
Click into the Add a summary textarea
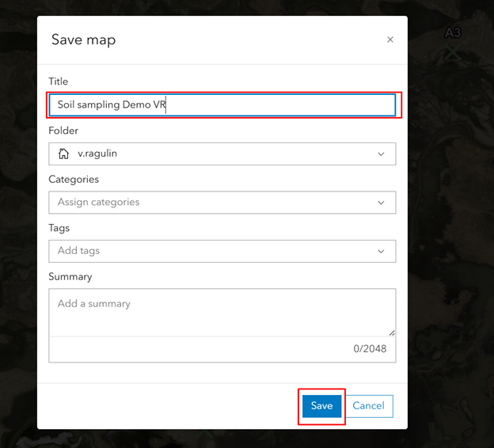tap(222, 313)
